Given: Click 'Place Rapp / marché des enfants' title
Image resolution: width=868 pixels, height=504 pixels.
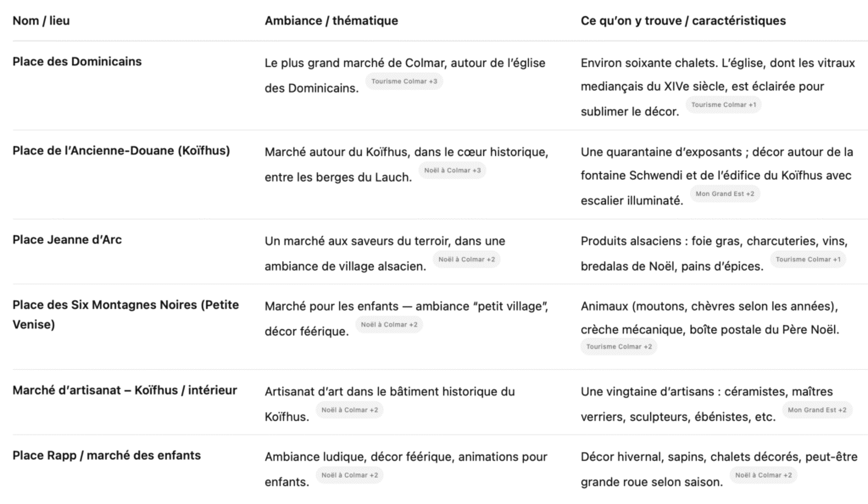Looking at the screenshot, I should [x=107, y=456].
